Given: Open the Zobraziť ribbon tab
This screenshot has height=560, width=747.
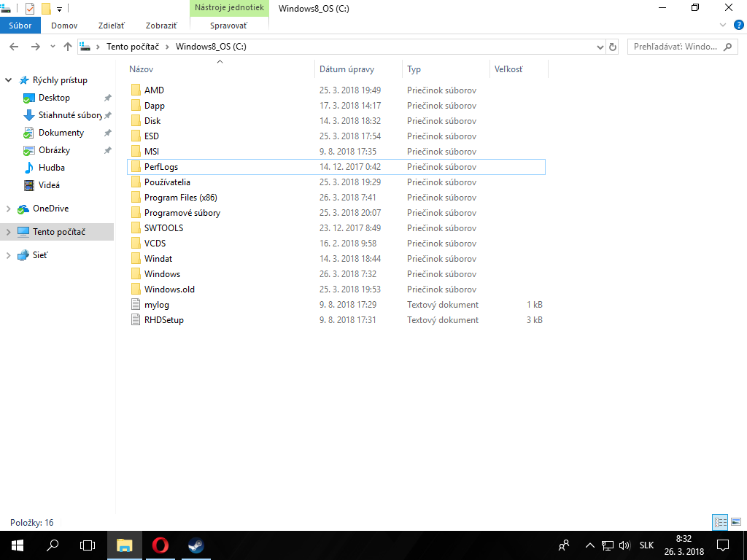Looking at the screenshot, I should click(161, 26).
